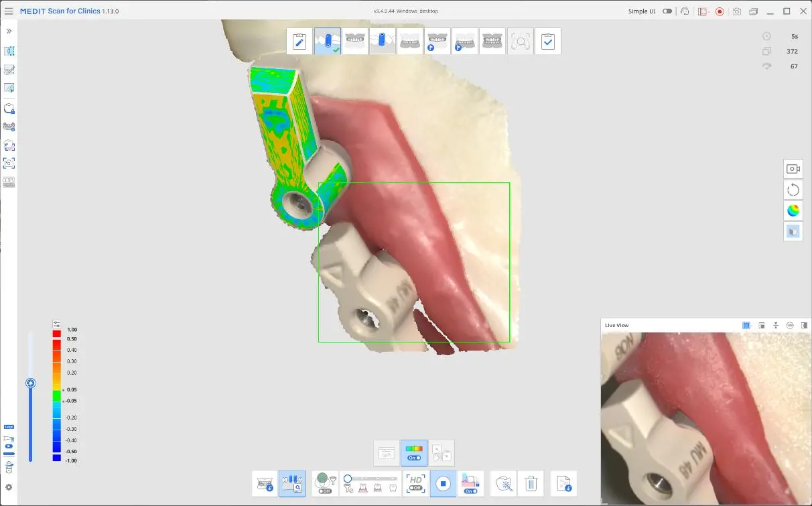Select the smart scan cleanup wand tool
Screen dimensions: 812x506
click(x=503, y=483)
